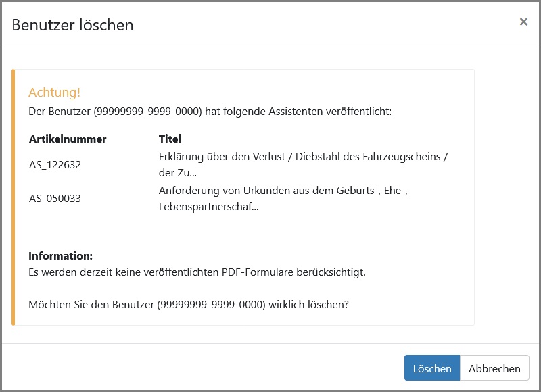Select article number AS_122632
This screenshot has width=541, height=392.
click(x=55, y=165)
